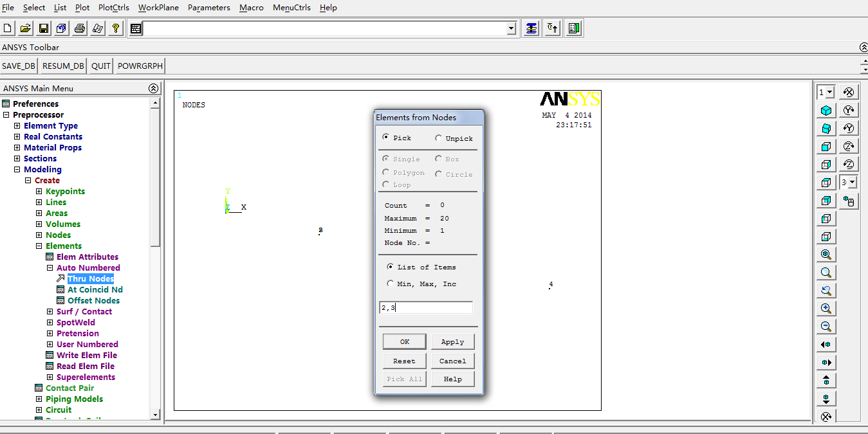Expand the Nodes tree node
The image size is (868, 434).
[39, 235]
